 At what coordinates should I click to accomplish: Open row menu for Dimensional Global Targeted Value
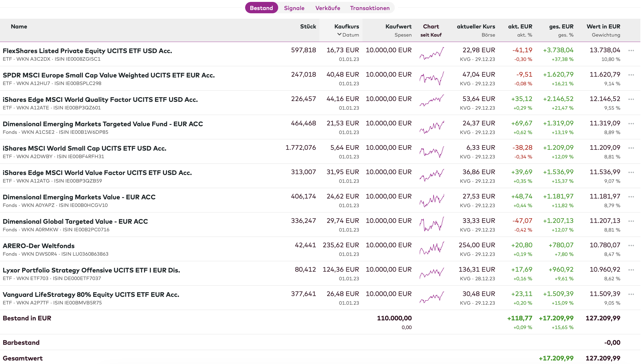(631, 221)
